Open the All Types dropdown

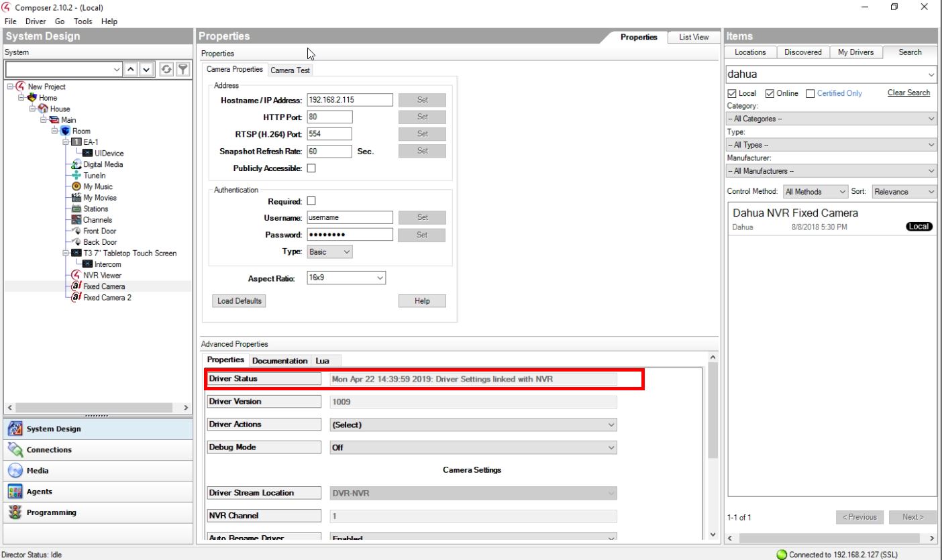(x=832, y=145)
